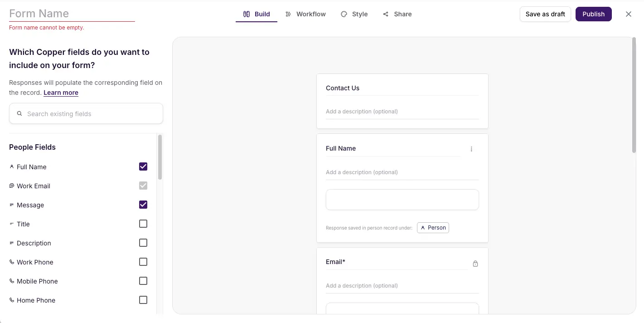Select the Workflow chevrons icon
This screenshot has height=323, width=644.
[288, 14]
